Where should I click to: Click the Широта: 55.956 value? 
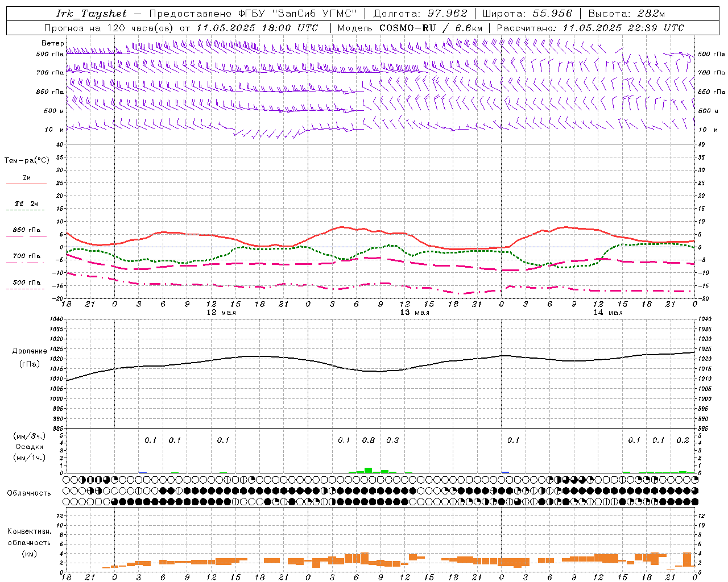click(527, 14)
